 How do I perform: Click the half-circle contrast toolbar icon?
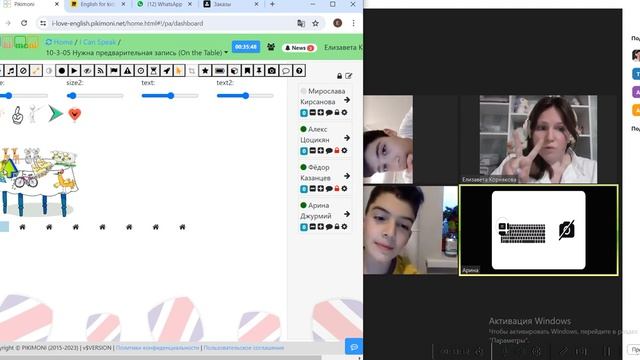coord(49,71)
